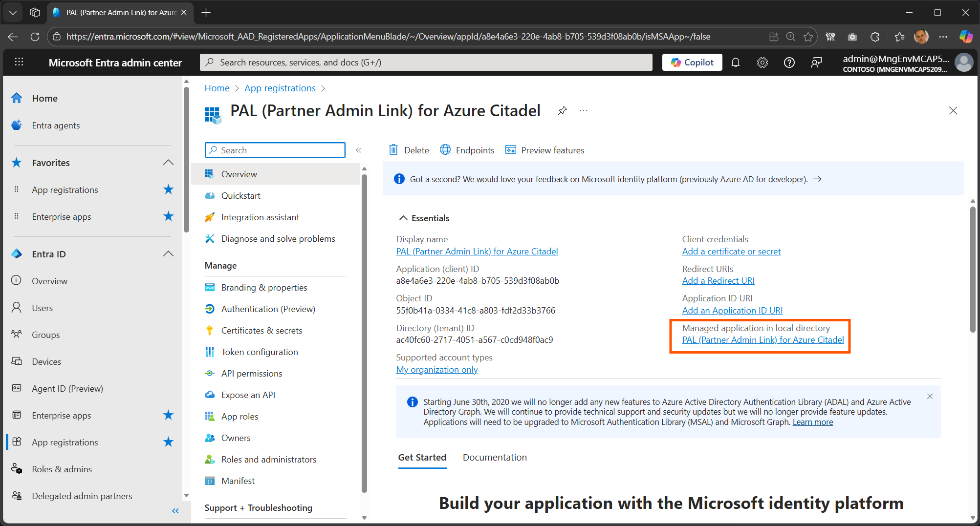This screenshot has height=526, width=980.
Task: Open the notifications bell
Action: tap(736, 62)
